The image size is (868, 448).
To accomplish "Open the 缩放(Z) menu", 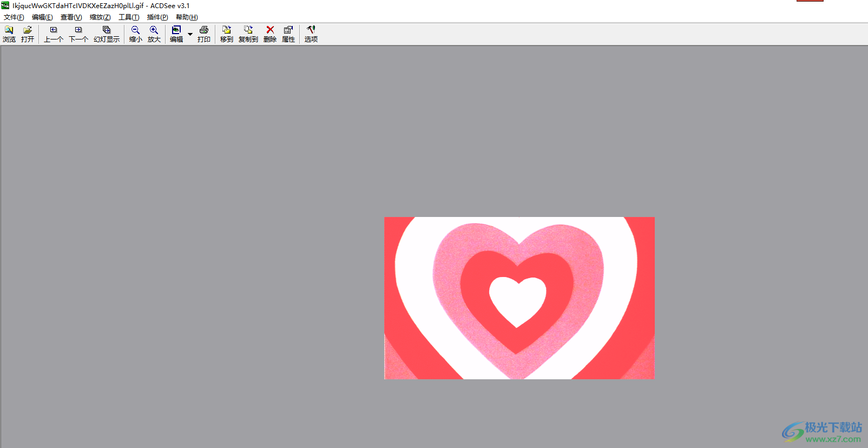I will pos(100,17).
